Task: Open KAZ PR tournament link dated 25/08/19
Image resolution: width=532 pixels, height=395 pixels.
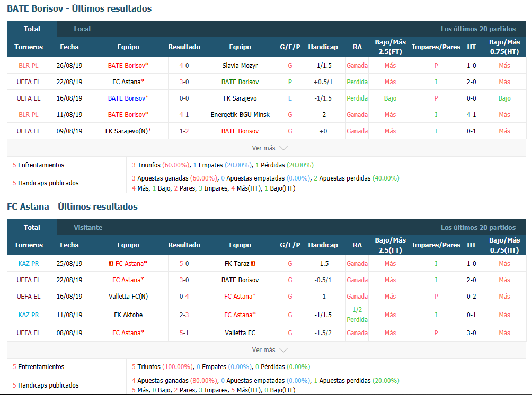Action: (x=29, y=264)
